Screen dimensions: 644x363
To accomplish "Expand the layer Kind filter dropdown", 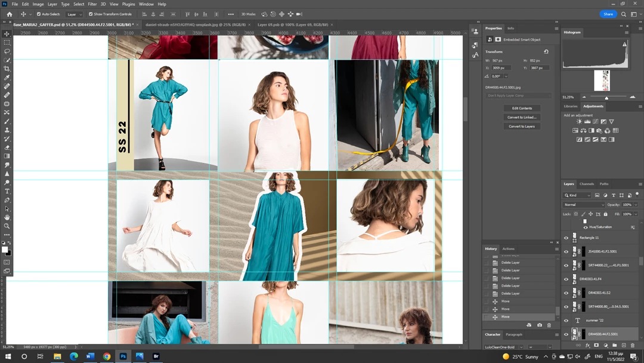I will coord(578,195).
